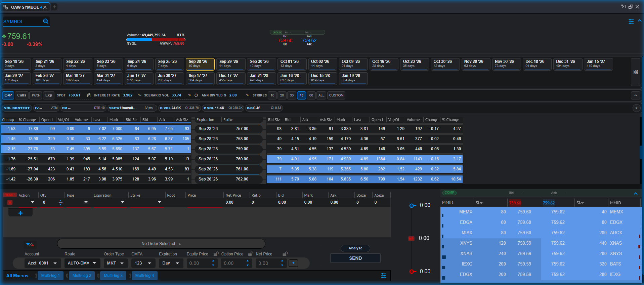Open the Multi-leg 2 macro tab
The image size is (644, 285).
(82, 276)
